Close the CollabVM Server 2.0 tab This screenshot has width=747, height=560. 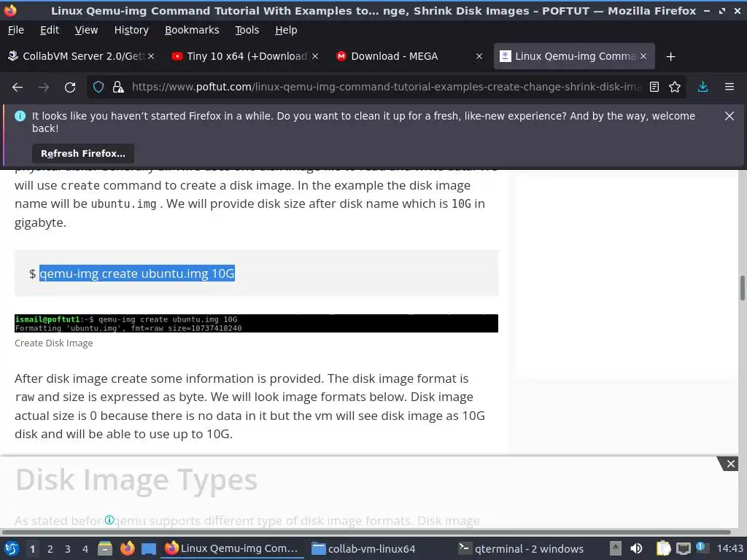[x=151, y=56]
